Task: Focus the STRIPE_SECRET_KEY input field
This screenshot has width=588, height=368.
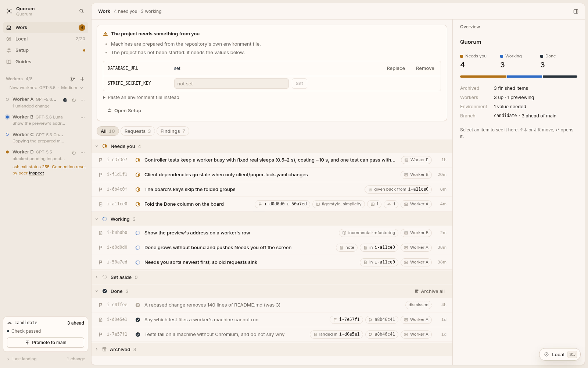Action: 232,84
